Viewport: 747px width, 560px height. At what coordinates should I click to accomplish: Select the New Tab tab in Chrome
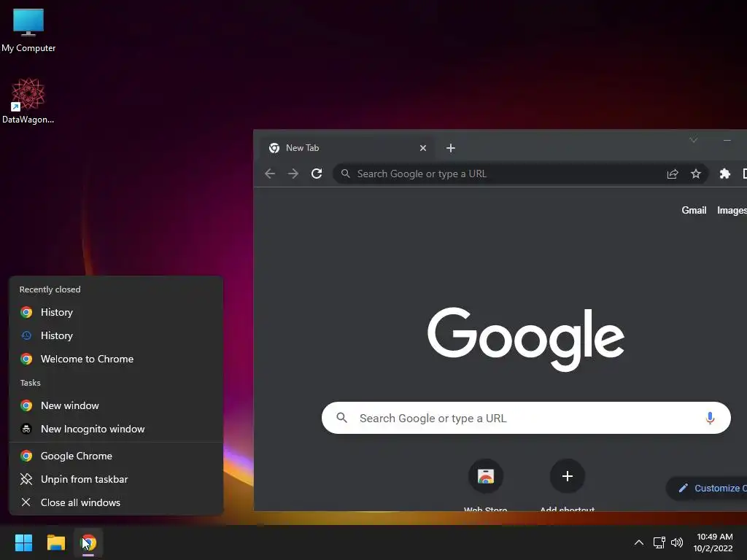click(347, 148)
